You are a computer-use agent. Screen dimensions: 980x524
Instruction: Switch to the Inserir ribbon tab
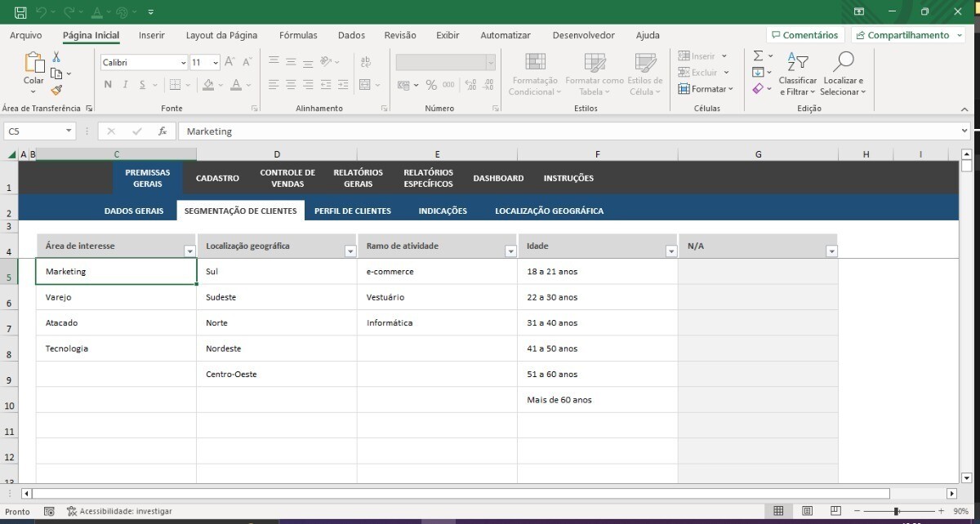(x=151, y=35)
